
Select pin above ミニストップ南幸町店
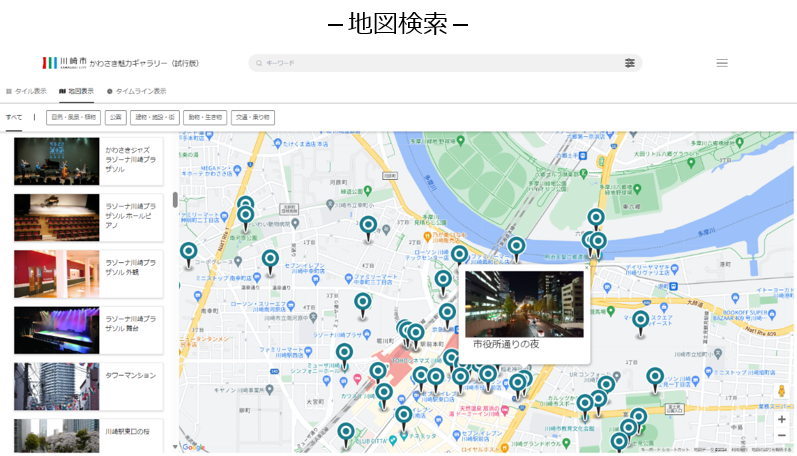(x=270, y=261)
